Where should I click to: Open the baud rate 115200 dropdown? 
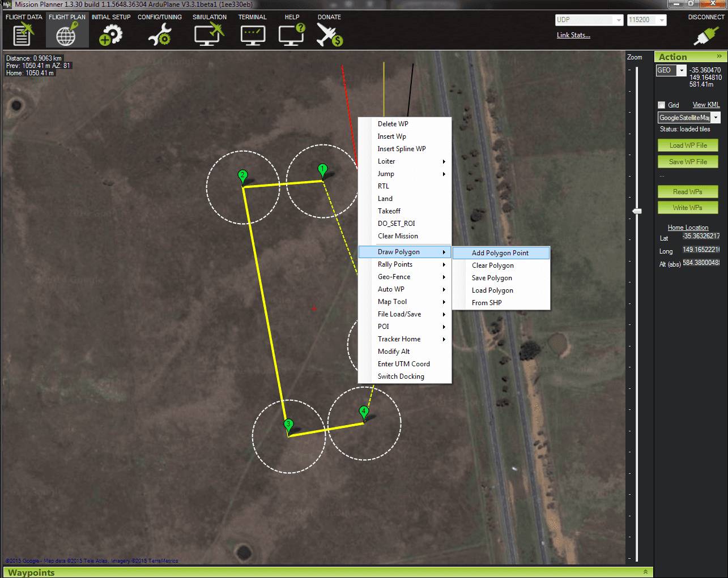(661, 20)
